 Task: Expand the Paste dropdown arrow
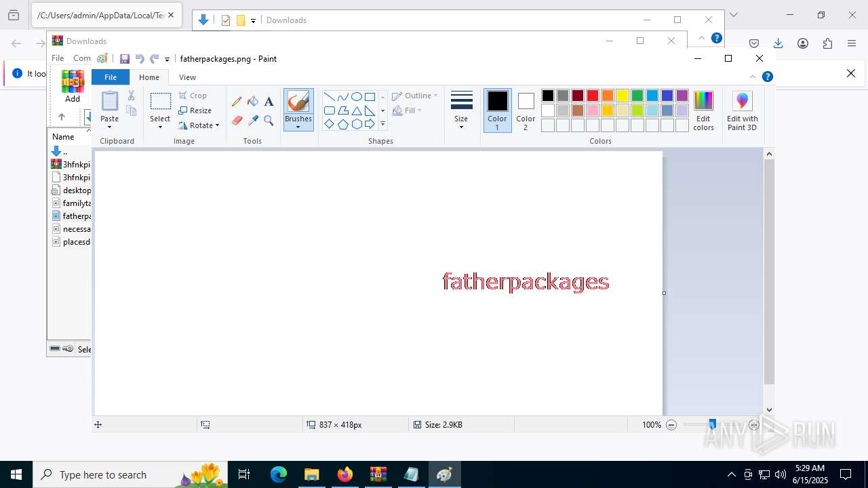pos(109,127)
